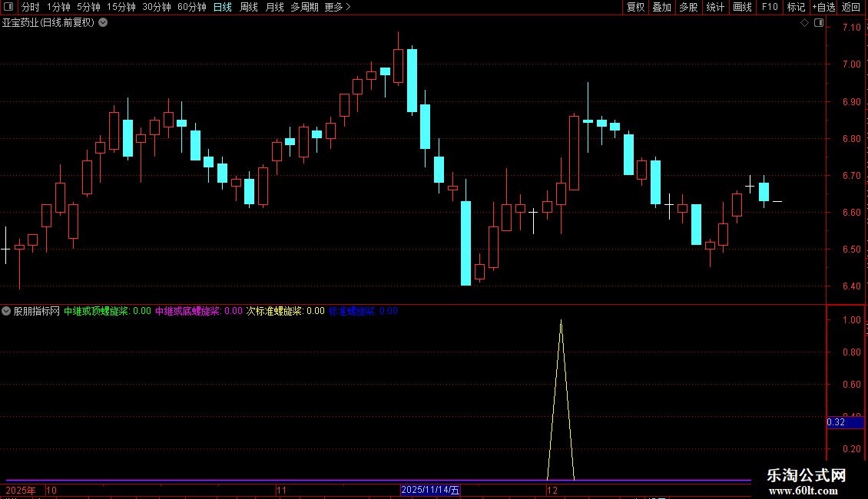
Task: Click the 标记 mark button
Action: tap(796, 7)
